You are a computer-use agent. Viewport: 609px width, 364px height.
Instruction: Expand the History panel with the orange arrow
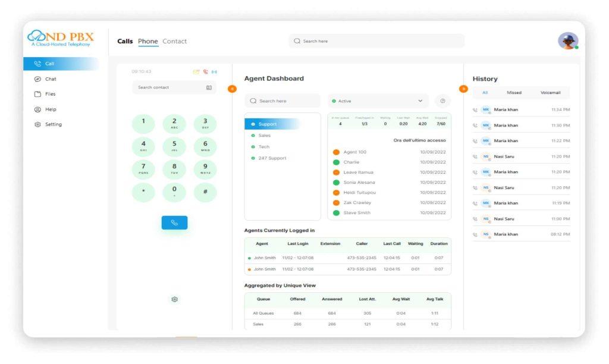(463, 89)
